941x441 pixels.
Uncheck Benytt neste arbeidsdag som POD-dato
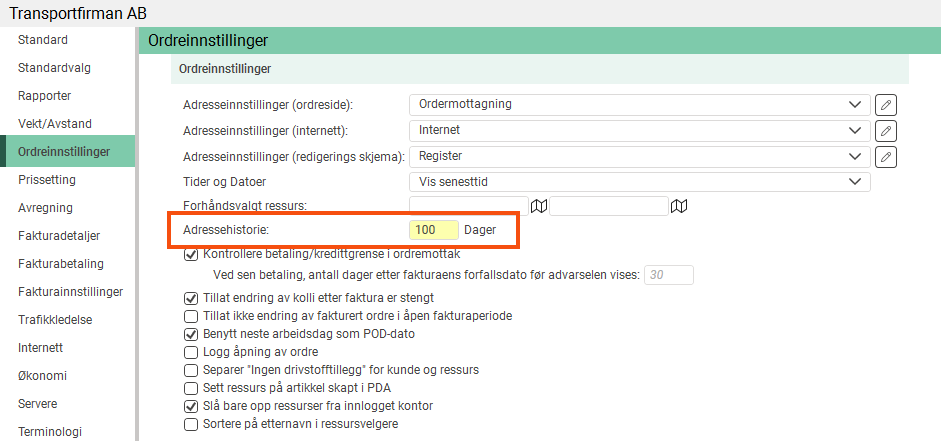coord(192,334)
